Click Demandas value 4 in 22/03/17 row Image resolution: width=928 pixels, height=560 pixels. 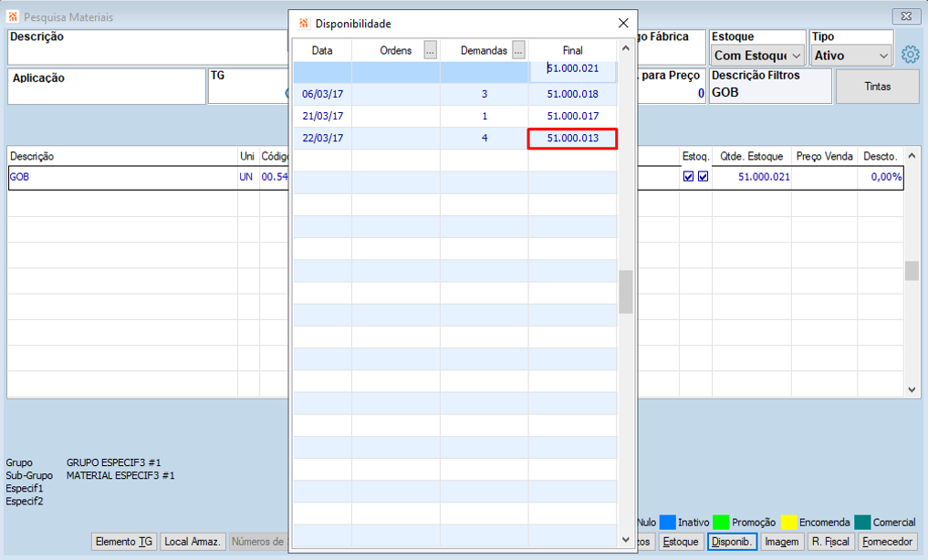point(485,138)
